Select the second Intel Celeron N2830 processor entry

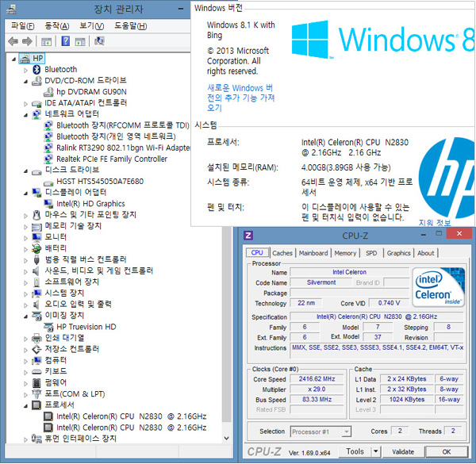coord(131,428)
